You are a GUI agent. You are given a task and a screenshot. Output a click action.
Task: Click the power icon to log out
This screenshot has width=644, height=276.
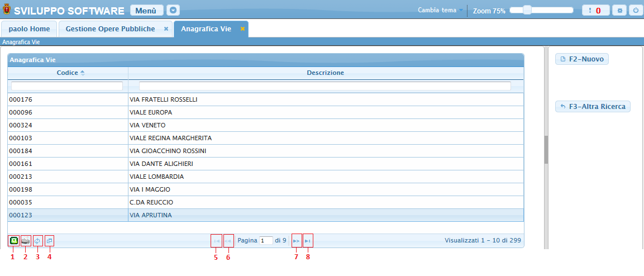click(x=635, y=11)
